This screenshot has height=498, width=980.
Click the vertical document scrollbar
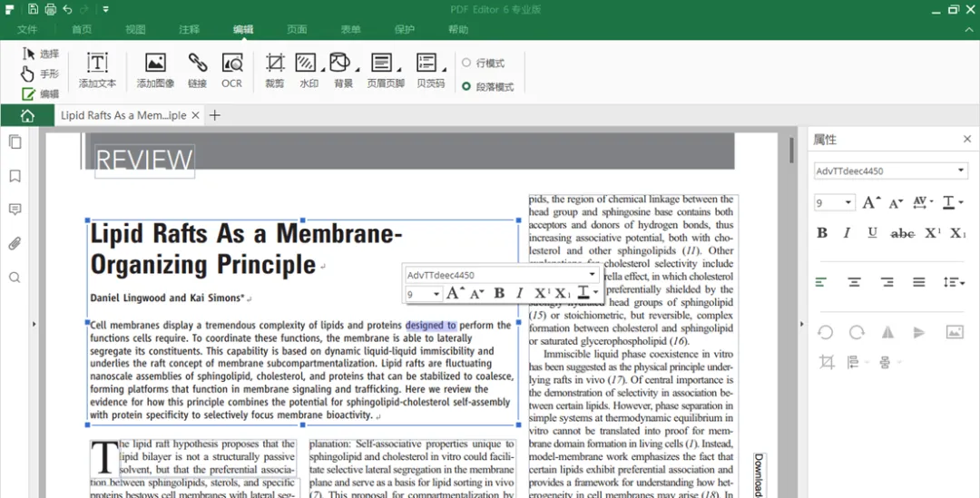(x=791, y=150)
